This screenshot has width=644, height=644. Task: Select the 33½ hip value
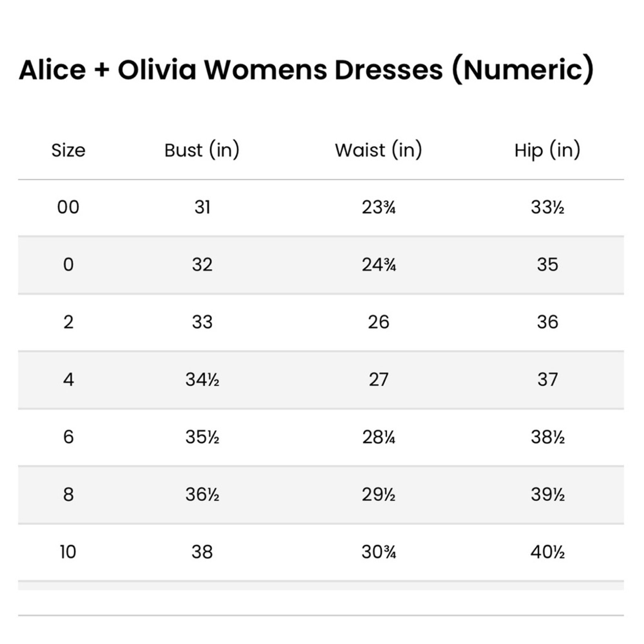pos(547,207)
